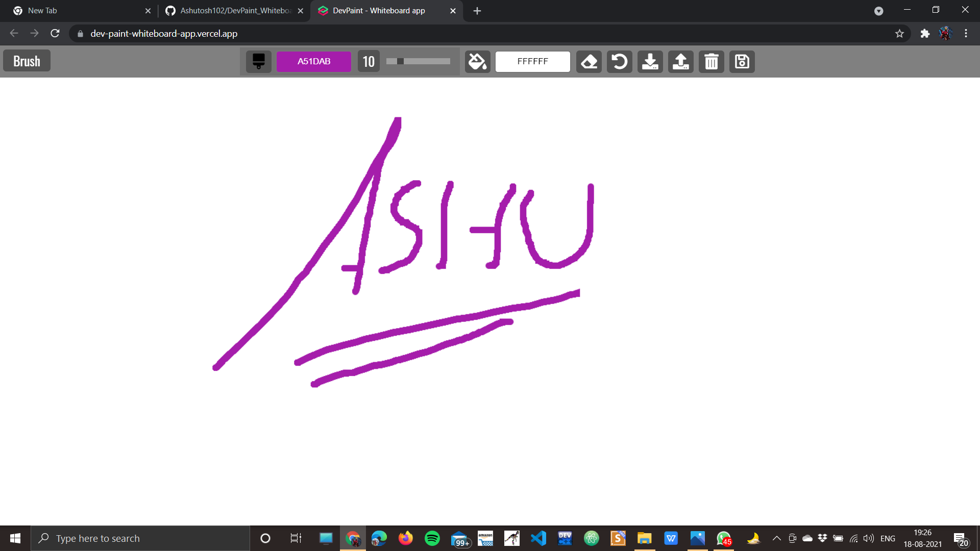Click the FFFFFF hex color input field
The height and width of the screenshot is (551, 980).
(x=532, y=61)
